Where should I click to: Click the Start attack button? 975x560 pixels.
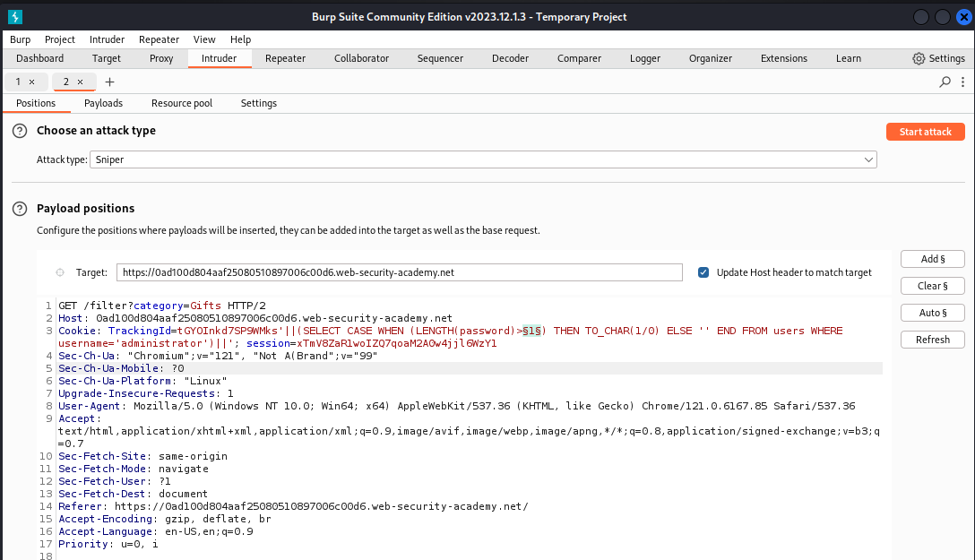pyautogui.click(x=925, y=132)
